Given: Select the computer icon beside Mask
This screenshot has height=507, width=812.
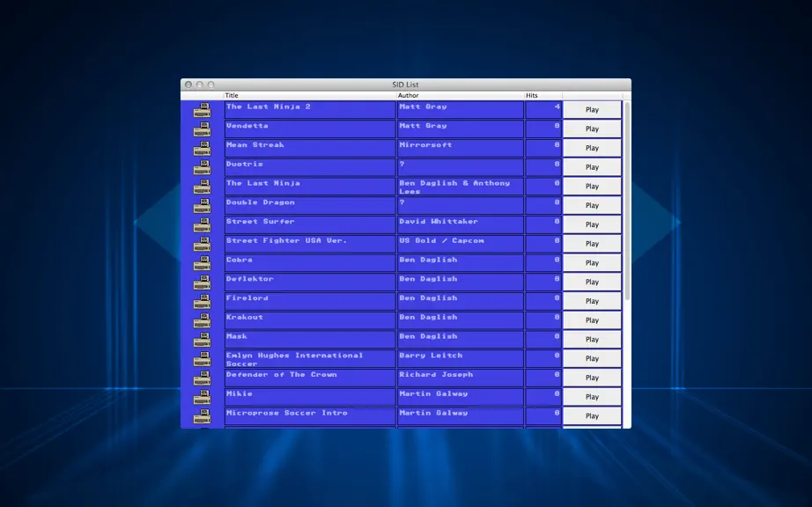Looking at the screenshot, I should coord(202,340).
